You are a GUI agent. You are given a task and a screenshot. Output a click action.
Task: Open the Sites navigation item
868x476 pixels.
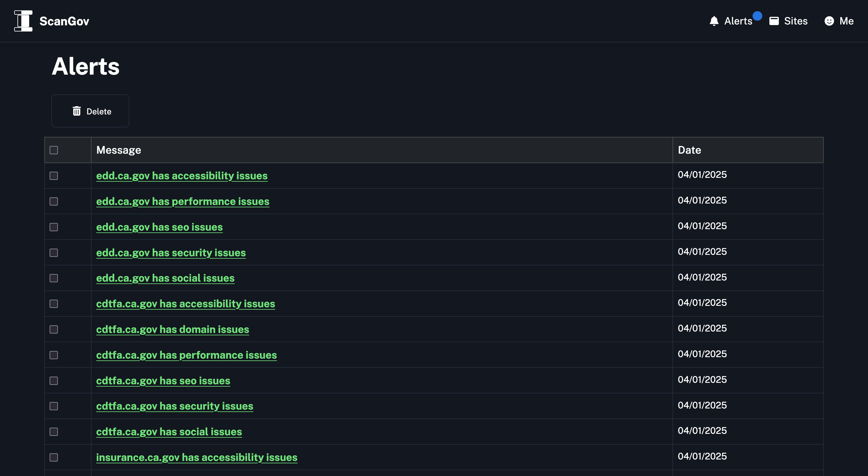(x=788, y=21)
